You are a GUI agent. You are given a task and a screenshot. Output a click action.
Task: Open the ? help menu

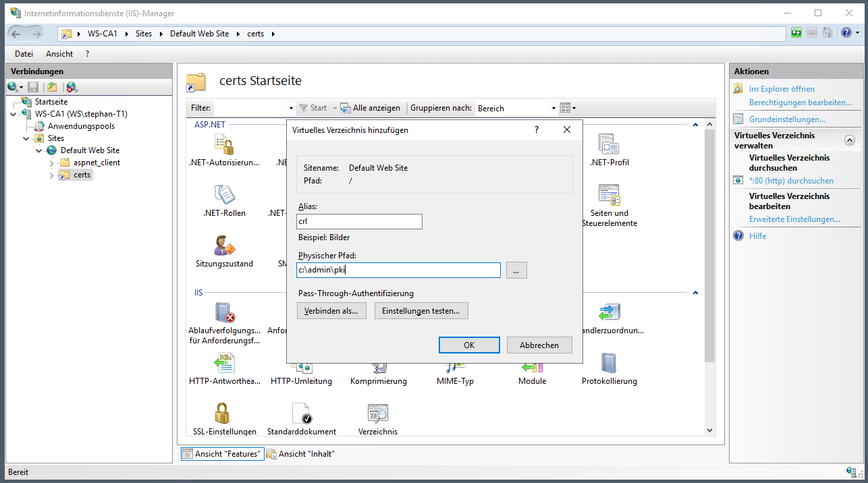click(87, 54)
